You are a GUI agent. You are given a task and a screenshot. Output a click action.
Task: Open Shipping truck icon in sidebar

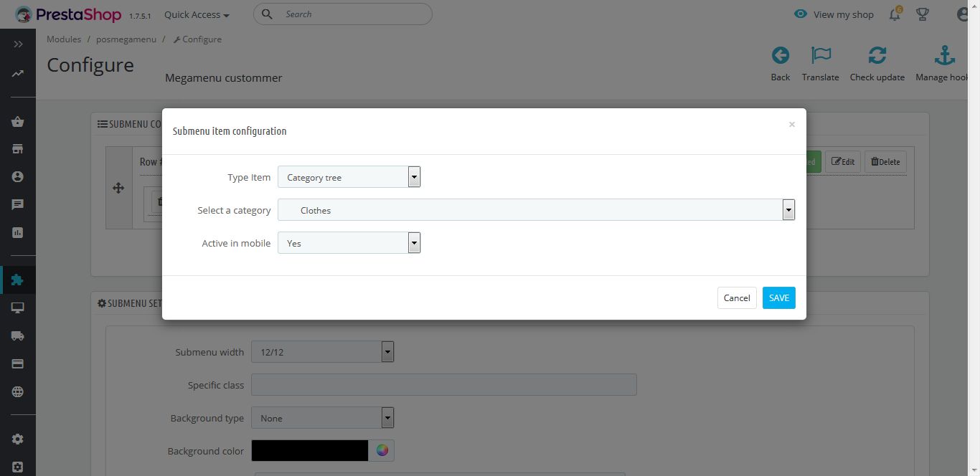[18, 335]
